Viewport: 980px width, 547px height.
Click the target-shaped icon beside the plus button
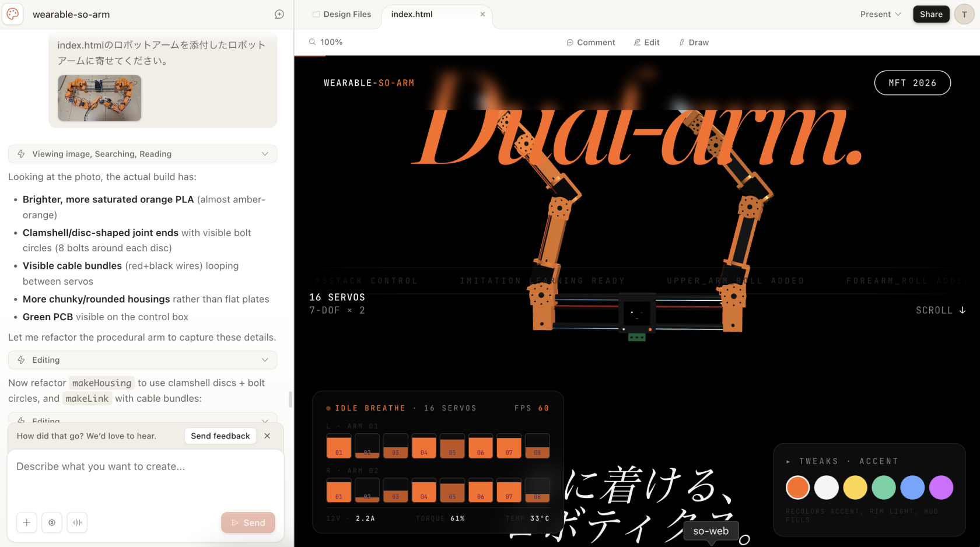[x=52, y=523]
